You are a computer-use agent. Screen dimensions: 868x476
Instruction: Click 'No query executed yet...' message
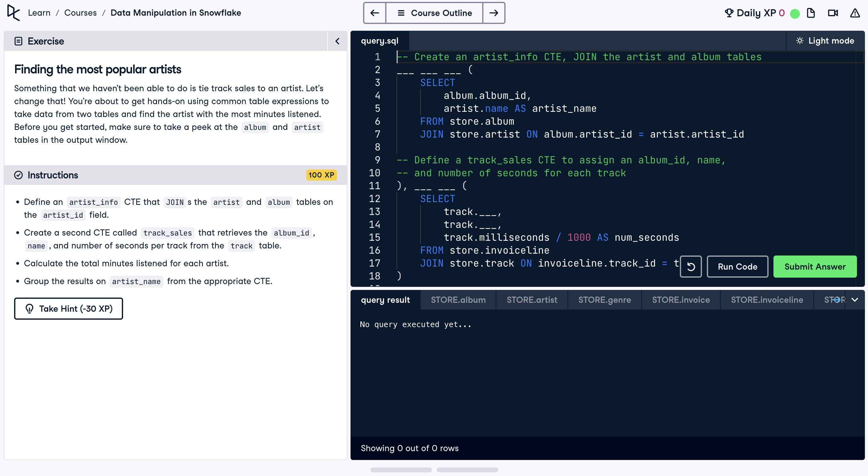pos(416,324)
